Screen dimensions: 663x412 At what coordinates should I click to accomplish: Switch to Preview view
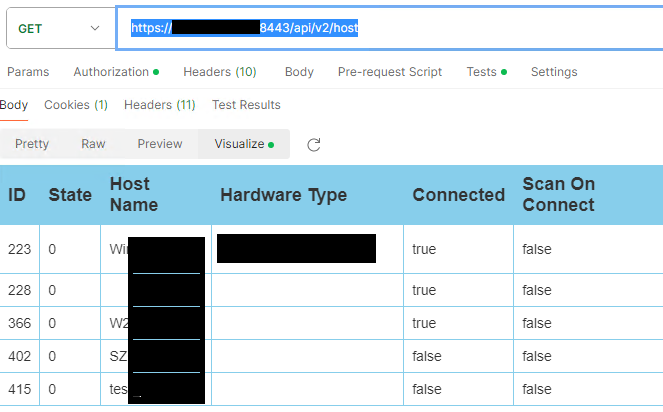tap(160, 144)
